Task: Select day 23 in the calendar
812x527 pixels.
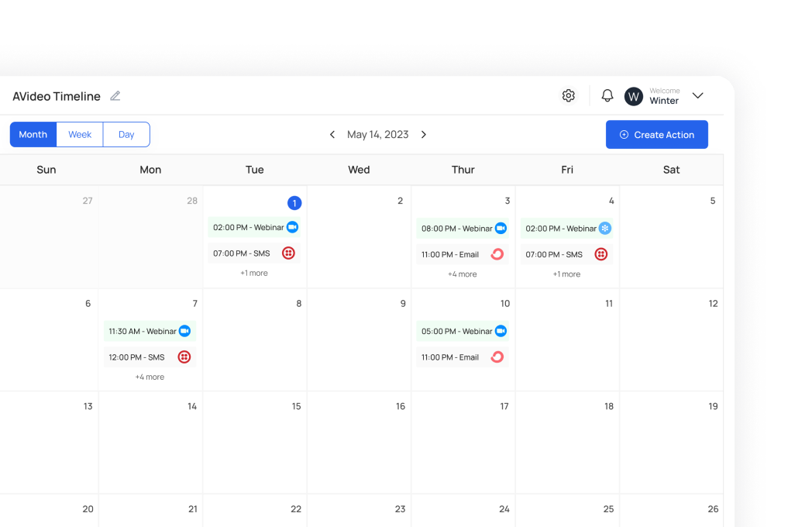Action: [x=401, y=509]
